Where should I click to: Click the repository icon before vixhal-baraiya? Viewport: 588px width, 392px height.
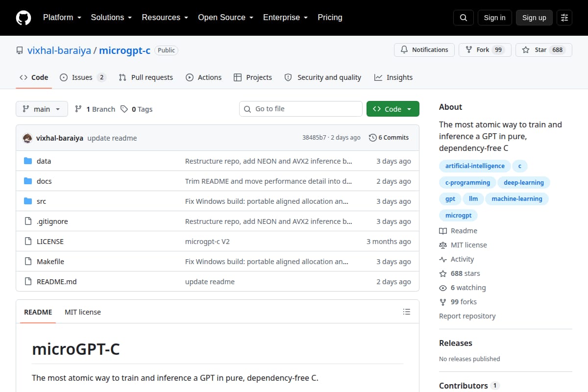point(20,50)
